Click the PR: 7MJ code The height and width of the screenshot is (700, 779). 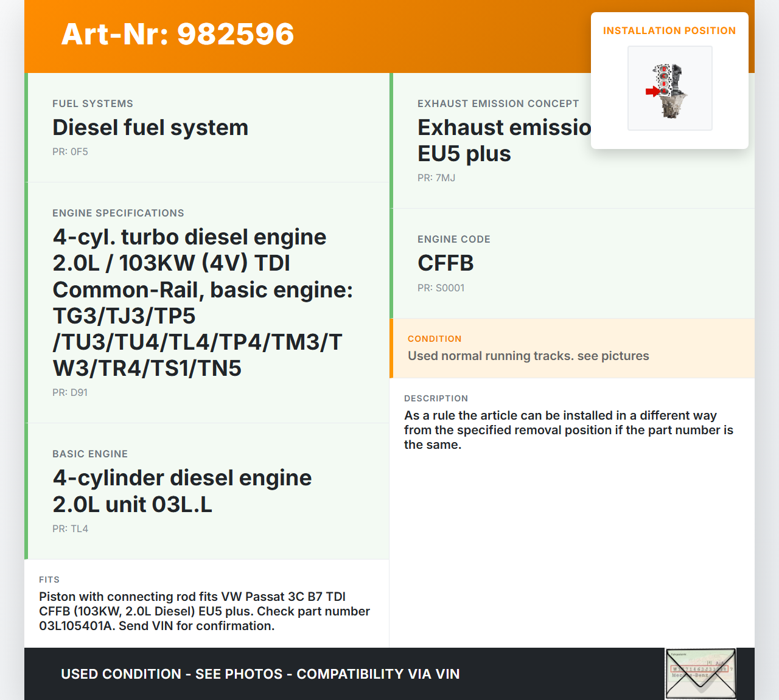(x=436, y=178)
